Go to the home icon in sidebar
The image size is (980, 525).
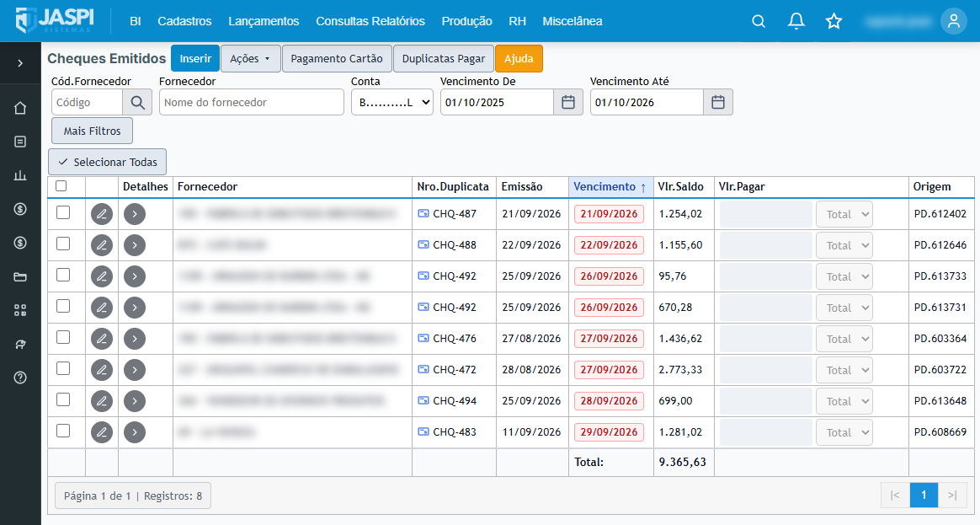coord(20,108)
